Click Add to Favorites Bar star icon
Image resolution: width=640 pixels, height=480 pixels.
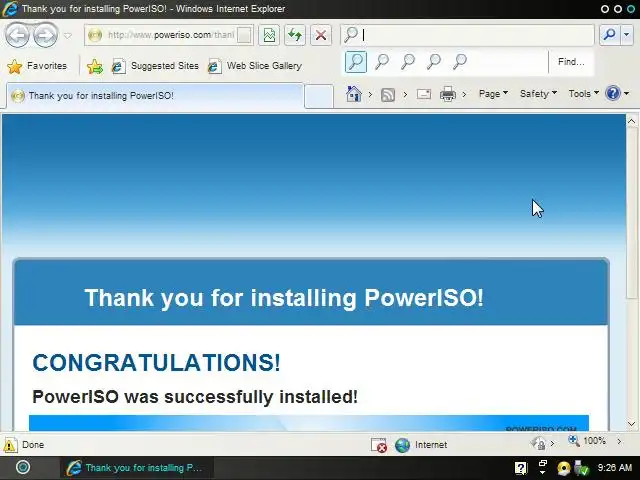click(95, 66)
